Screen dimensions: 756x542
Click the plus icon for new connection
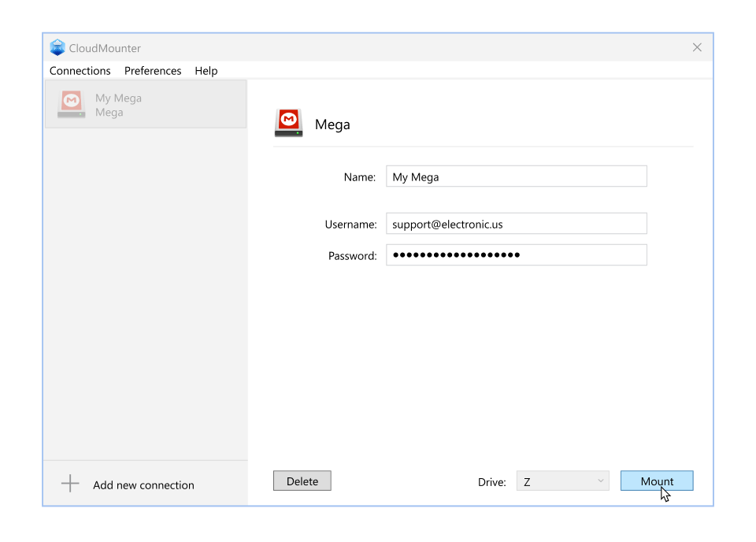coord(70,484)
